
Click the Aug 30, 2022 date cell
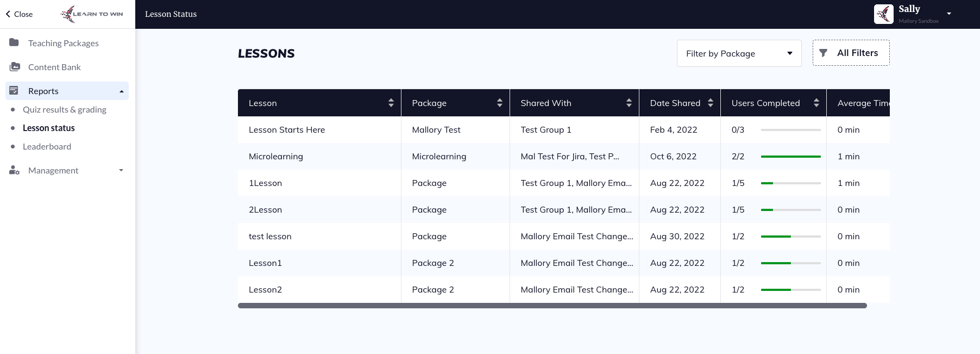[x=677, y=236]
